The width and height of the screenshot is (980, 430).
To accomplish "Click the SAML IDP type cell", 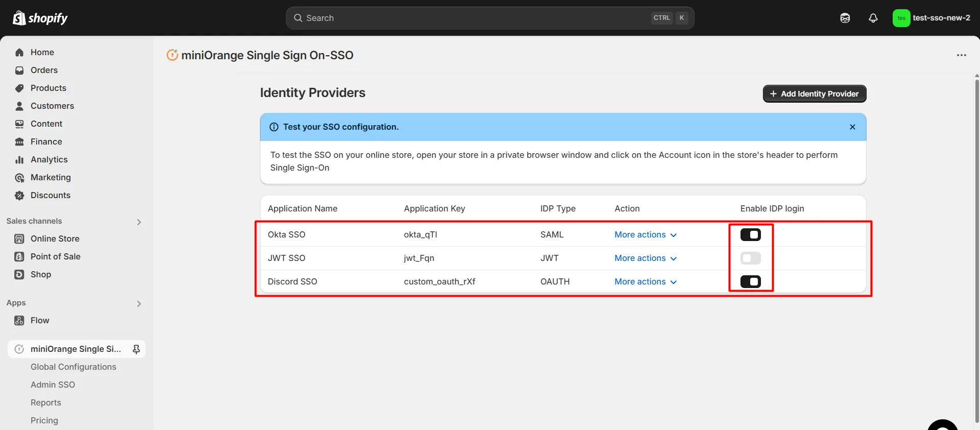I will (552, 235).
